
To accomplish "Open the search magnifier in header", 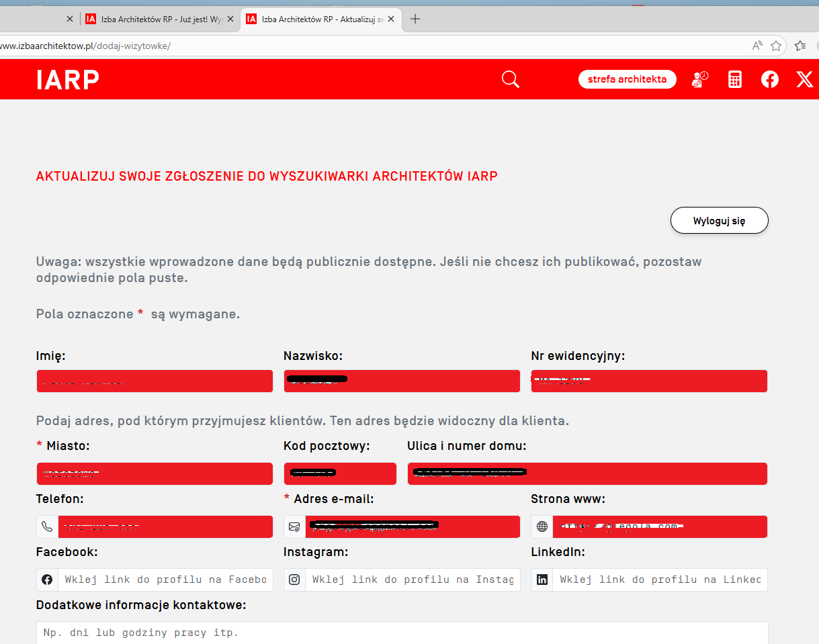I will 510,80.
